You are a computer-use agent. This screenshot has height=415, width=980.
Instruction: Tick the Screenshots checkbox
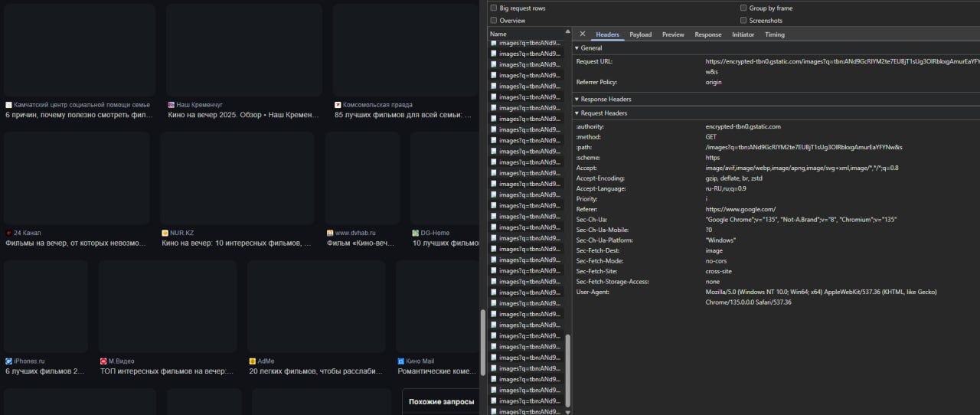pos(743,21)
